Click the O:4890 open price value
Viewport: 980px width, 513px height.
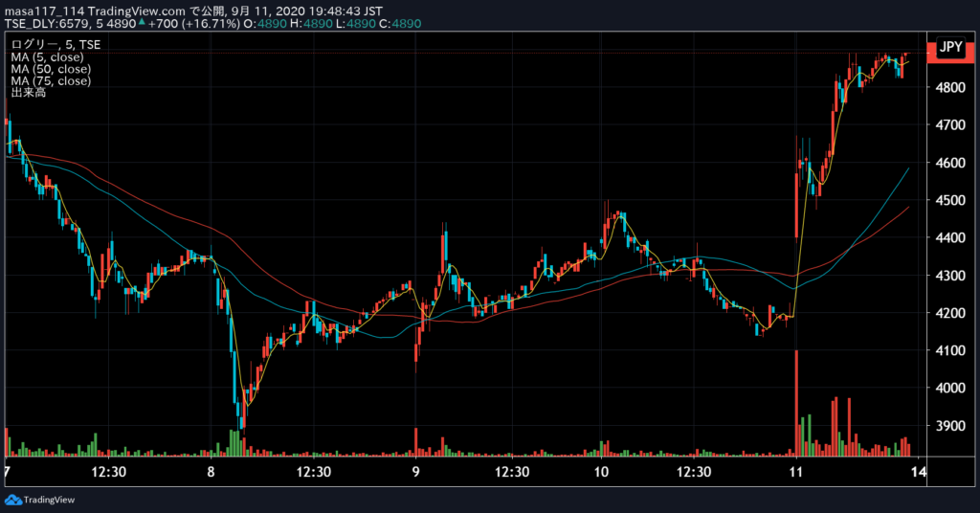pos(265,24)
